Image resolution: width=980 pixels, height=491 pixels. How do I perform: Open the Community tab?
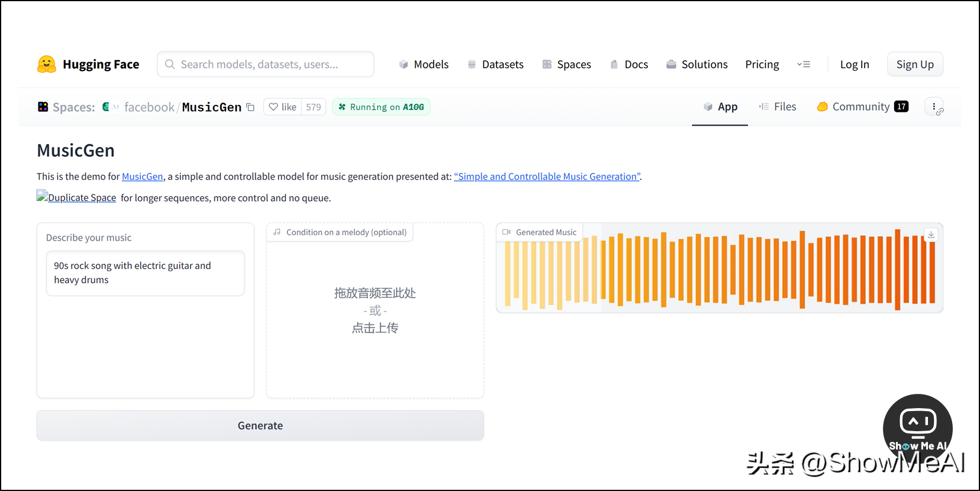[x=862, y=107]
